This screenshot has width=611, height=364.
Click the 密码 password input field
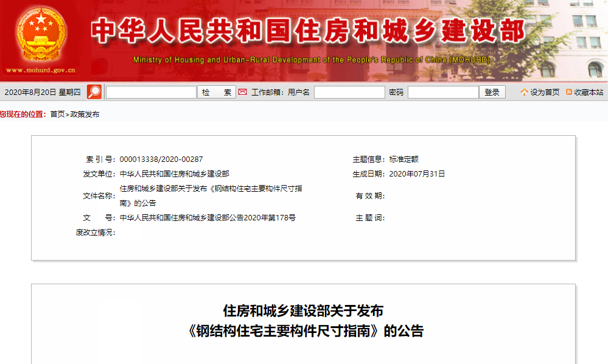(x=444, y=91)
